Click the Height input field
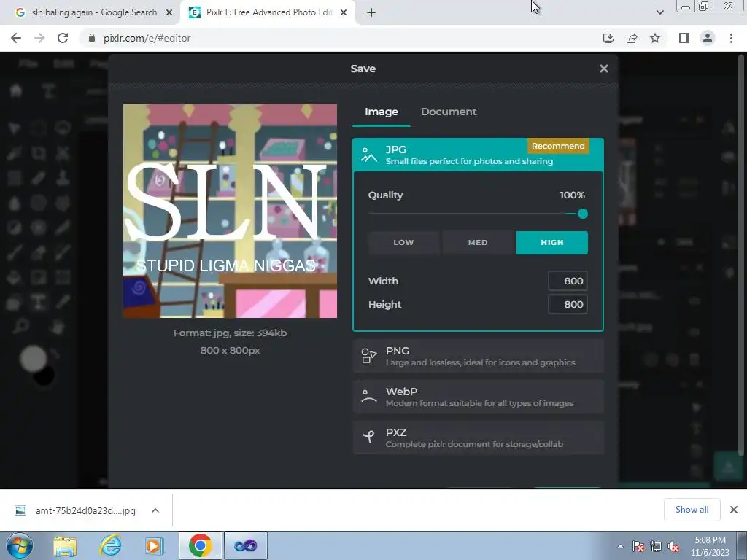The height and width of the screenshot is (560, 747). pyautogui.click(x=568, y=304)
